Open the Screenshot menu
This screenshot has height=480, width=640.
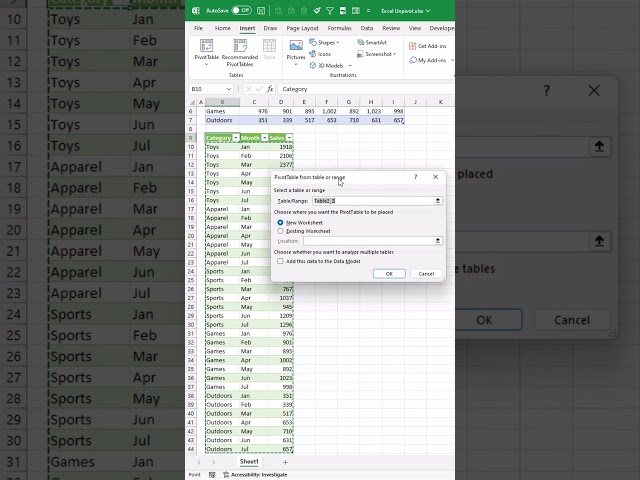pyautogui.click(x=376, y=54)
